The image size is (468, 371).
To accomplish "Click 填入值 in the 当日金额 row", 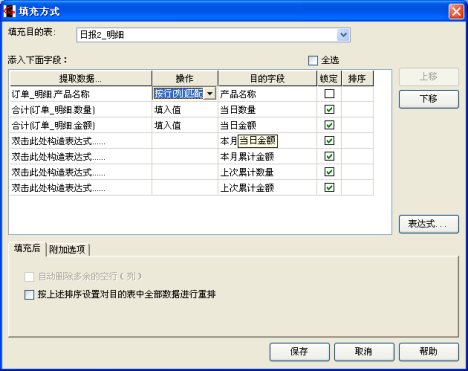I will click(x=185, y=125).
